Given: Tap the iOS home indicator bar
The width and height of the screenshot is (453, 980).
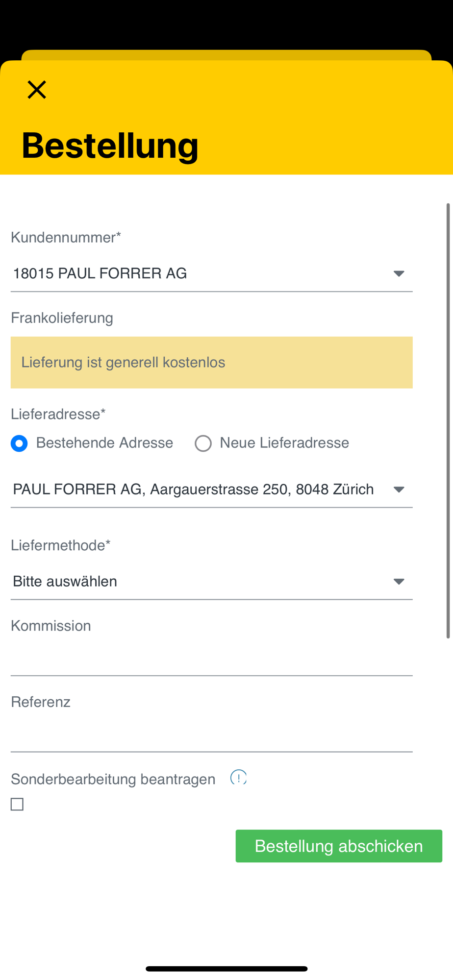Looking at the screenshot, I should pyautogui.click(x=226, y=969).
